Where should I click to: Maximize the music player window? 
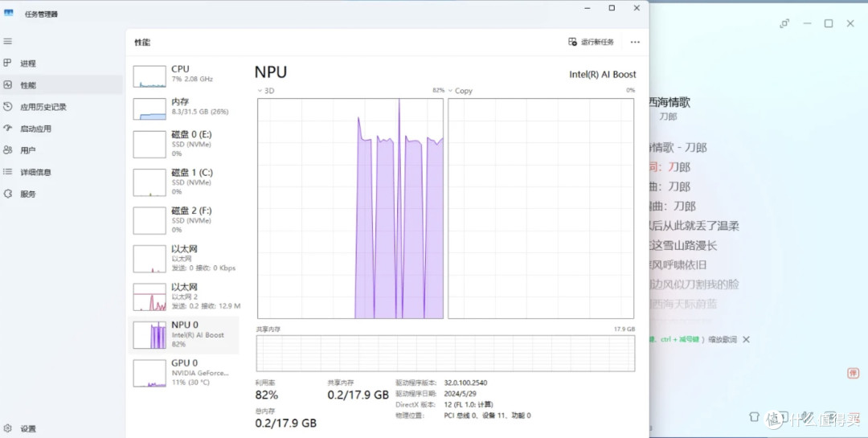click(828, 23)
